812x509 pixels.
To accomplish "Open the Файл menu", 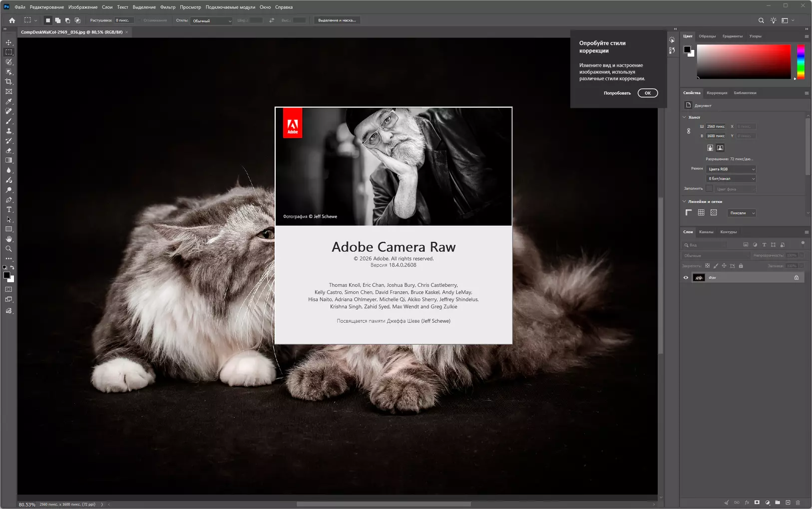I will 20,7.
